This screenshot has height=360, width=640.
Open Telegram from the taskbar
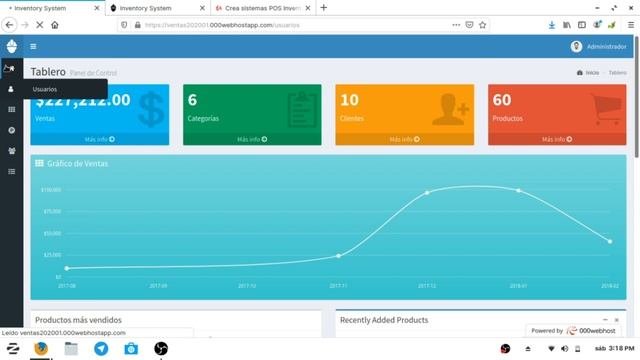tap(101, 349)
